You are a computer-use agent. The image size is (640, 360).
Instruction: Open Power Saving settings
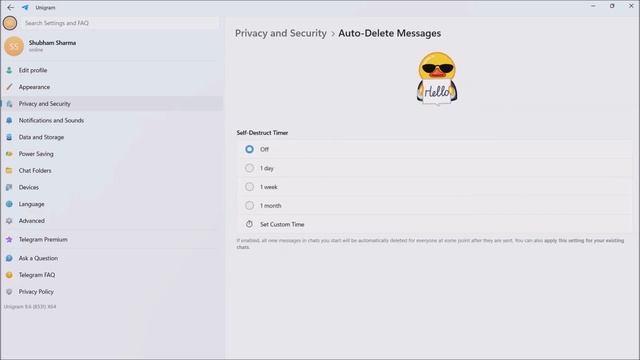click(112, 154)
